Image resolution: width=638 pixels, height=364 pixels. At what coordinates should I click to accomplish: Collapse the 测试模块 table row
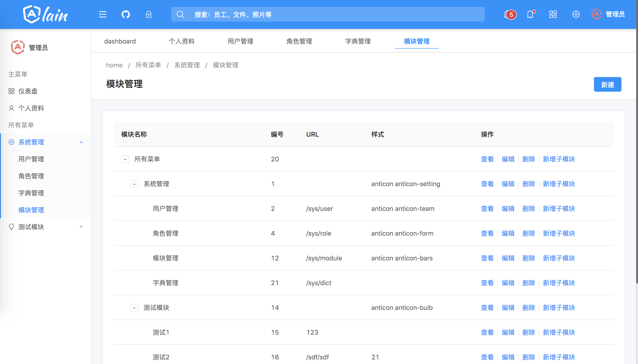pyautogui.click(x=134, y=308)
